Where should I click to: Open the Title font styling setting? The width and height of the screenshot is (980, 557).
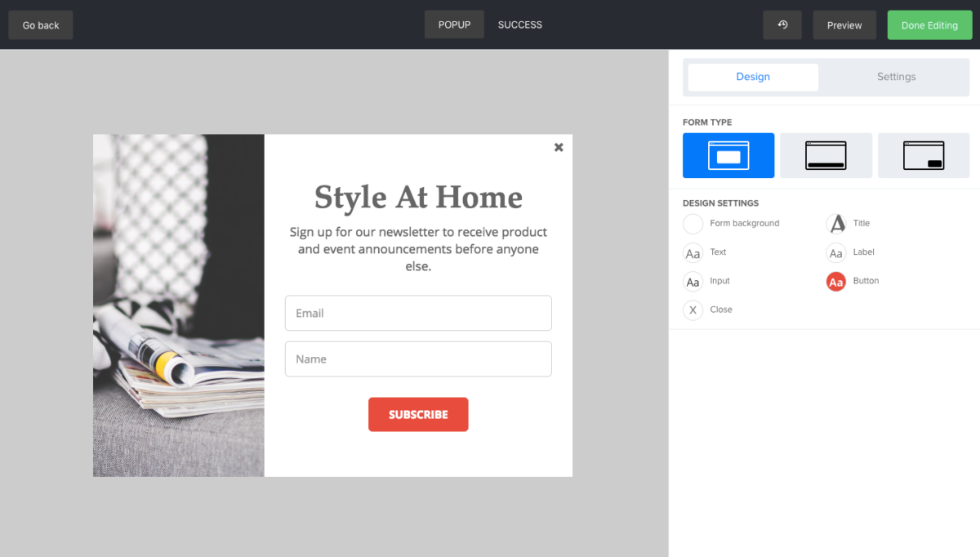[835, 223]
